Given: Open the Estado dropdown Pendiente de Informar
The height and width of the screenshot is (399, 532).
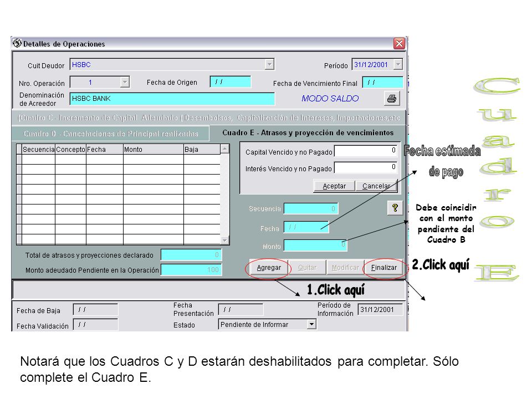Looking at the screenshot, I should point(311,324).
